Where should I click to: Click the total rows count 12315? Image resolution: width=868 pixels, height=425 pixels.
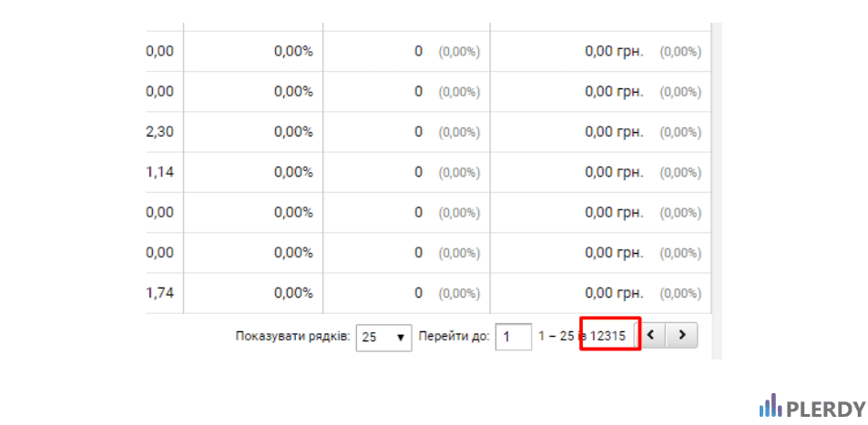click(608, 336)
